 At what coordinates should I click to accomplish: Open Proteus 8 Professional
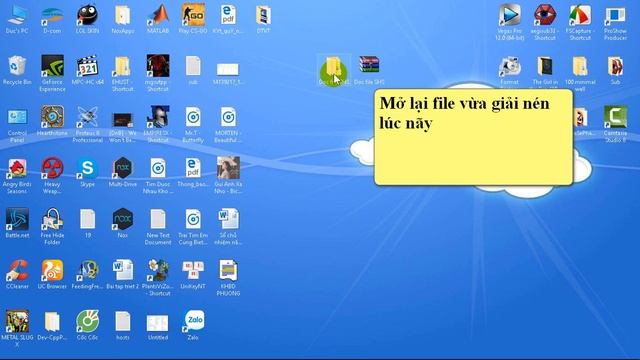87,125
